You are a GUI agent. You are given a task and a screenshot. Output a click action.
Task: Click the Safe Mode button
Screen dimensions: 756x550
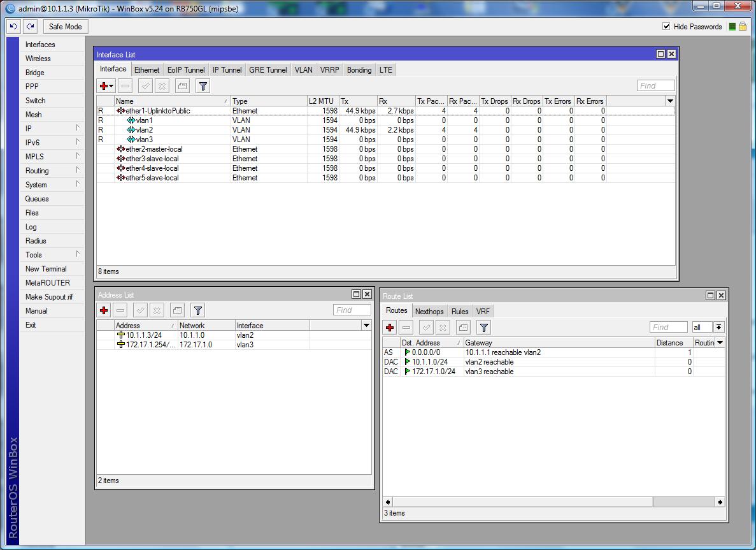point(65,26)
